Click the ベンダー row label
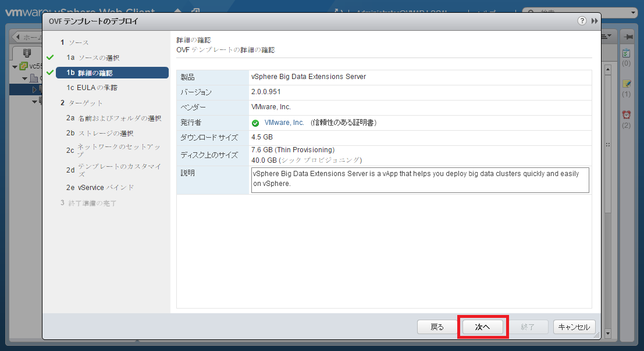The image size is (644, 351). (x=193, y=108)
